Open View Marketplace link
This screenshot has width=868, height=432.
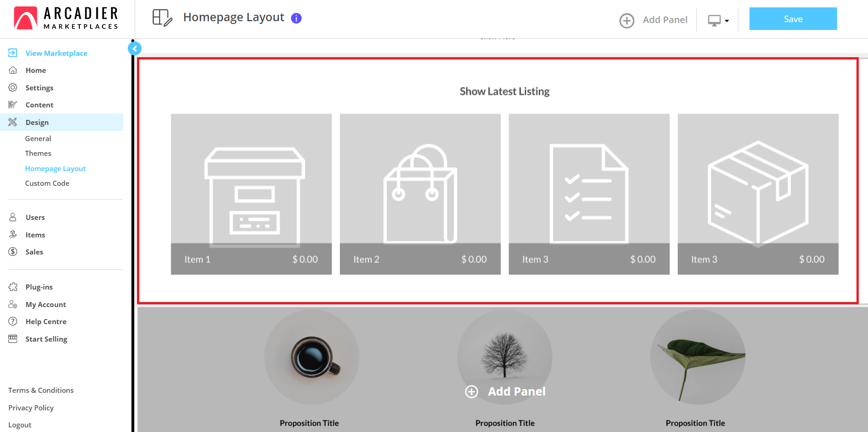click(56, 53)
